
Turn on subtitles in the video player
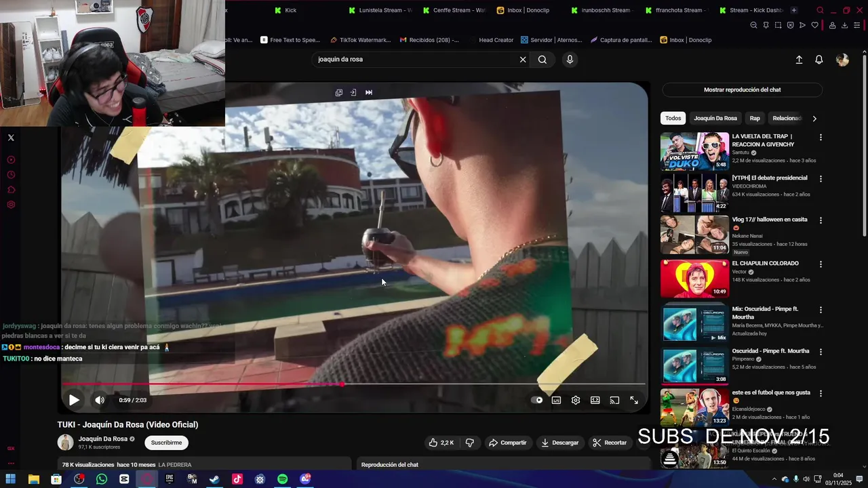[556, 400]
